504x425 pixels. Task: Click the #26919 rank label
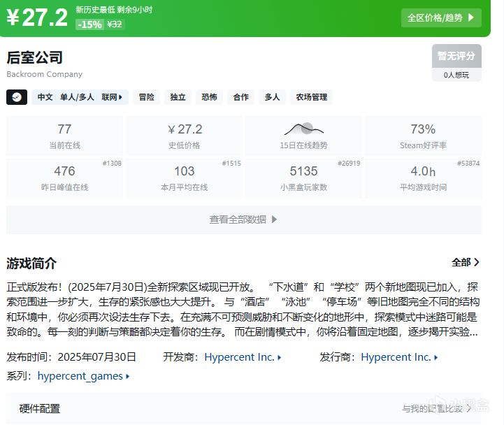[x=349, y=164]
